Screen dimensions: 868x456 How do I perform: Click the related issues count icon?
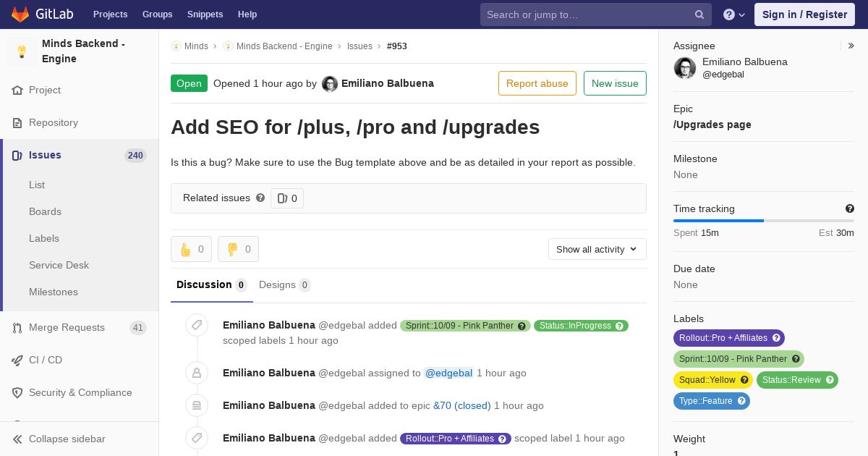(287, 198)
